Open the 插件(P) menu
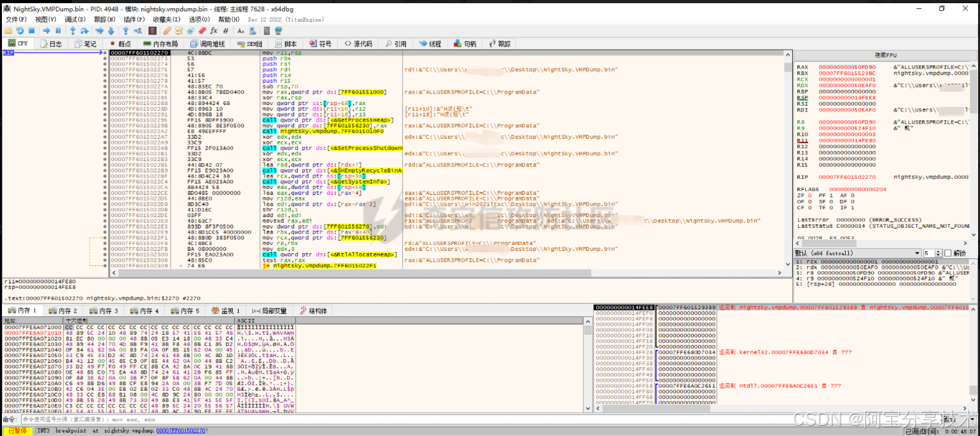This screenshot has width=980, height=436. [x=134, y=20]
